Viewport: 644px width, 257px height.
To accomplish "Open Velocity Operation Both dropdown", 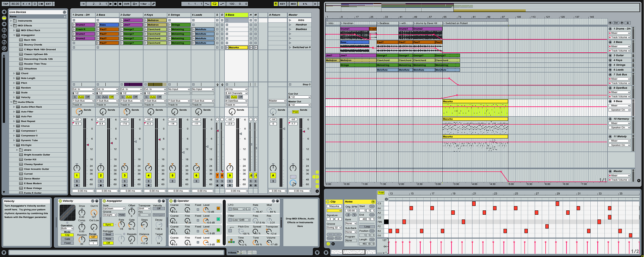I will 67,228.
